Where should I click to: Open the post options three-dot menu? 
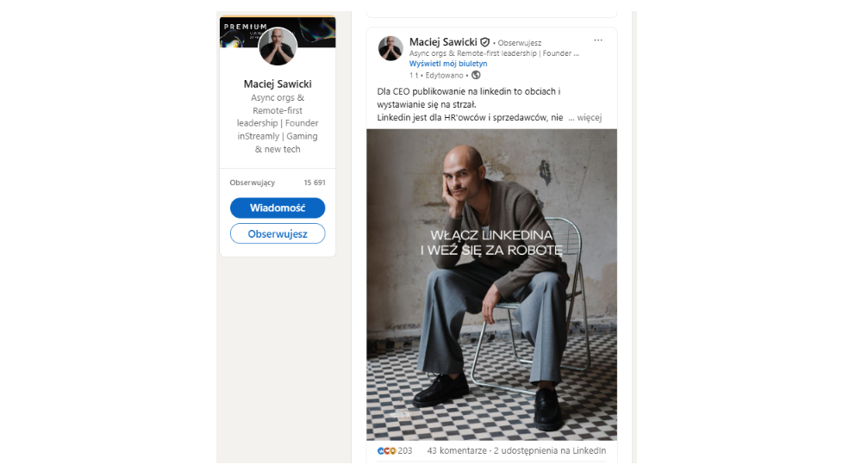pos(598,40)
